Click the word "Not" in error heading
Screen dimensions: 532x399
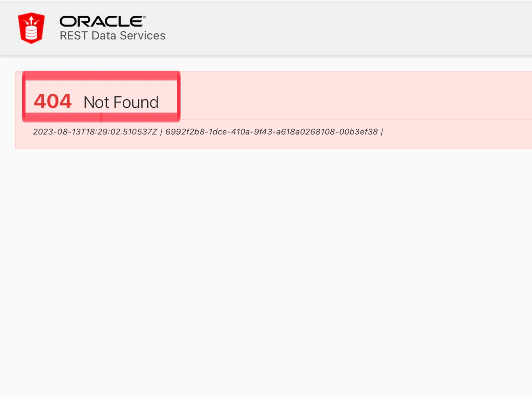(96, 102)
